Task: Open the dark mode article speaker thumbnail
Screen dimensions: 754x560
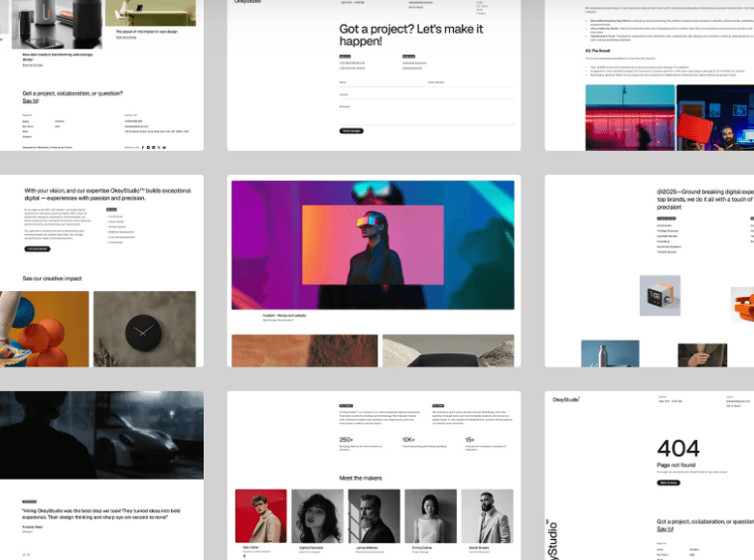Action: pyautogui.click(x=57, y=24)
